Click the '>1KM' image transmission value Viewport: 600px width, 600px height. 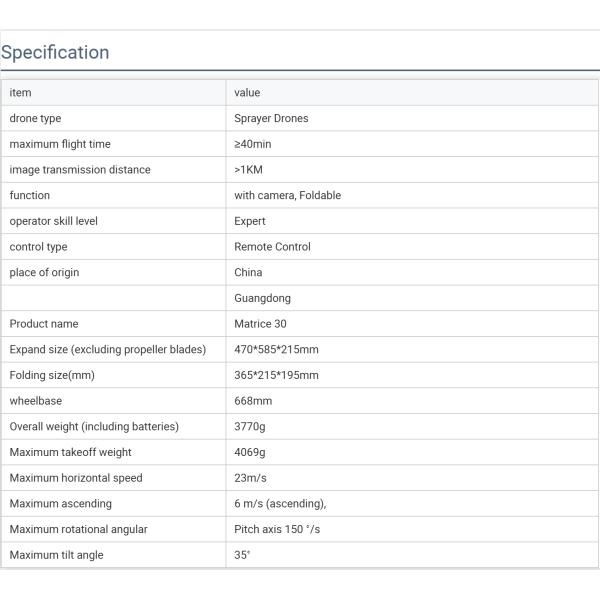[248, 170]
